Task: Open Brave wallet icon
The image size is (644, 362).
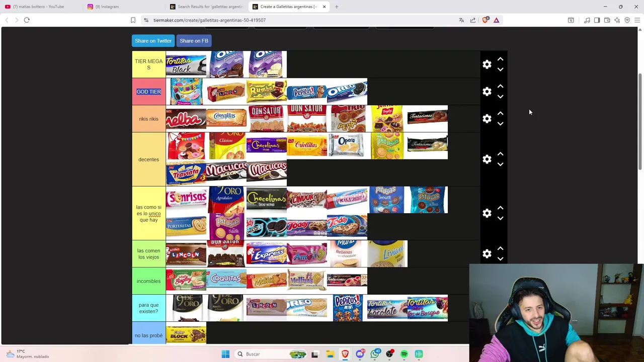Action: (x=607, y=20)
